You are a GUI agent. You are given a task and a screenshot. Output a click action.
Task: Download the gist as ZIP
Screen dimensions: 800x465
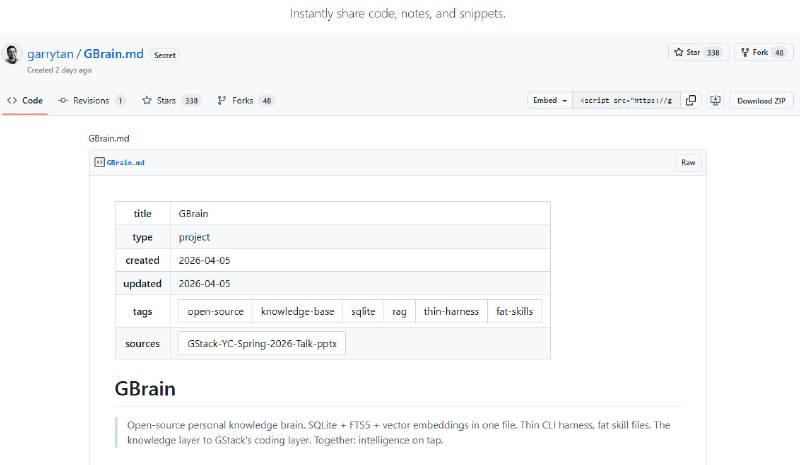tap(762, 100)
